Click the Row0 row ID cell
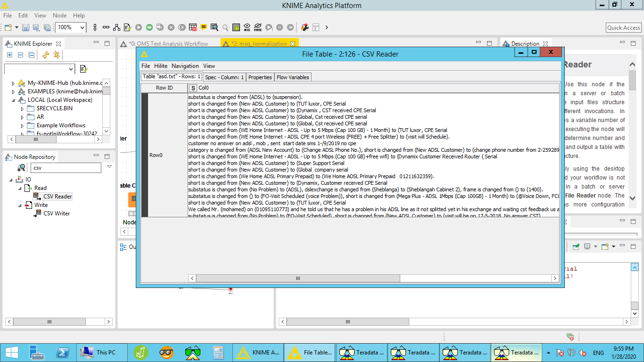The image size is (644, 362). coord(167,155)
